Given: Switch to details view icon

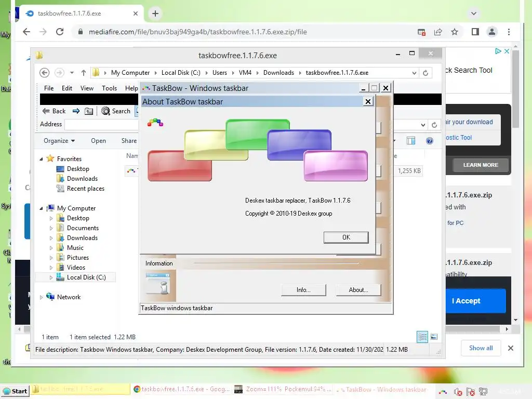Looking at the screenshot, I should (x=422, y=337).
